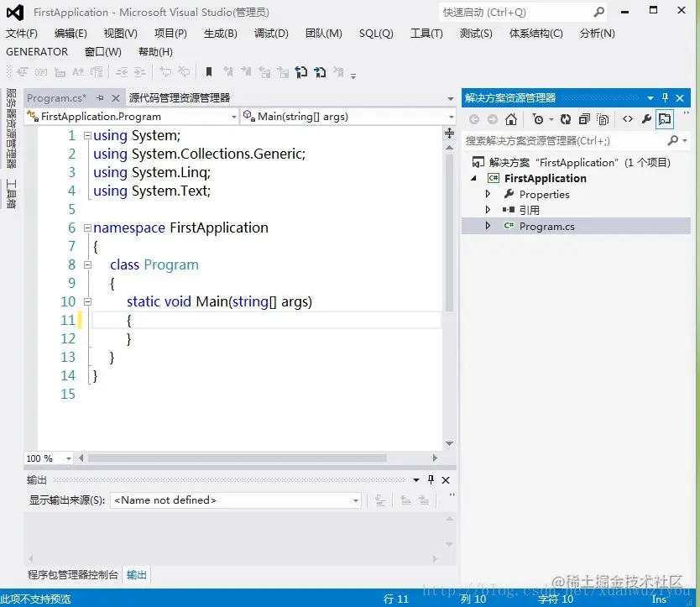Screen dimensions: 700x607
Task: Click the editor split-window handle
Action: [x=450, y=133]
